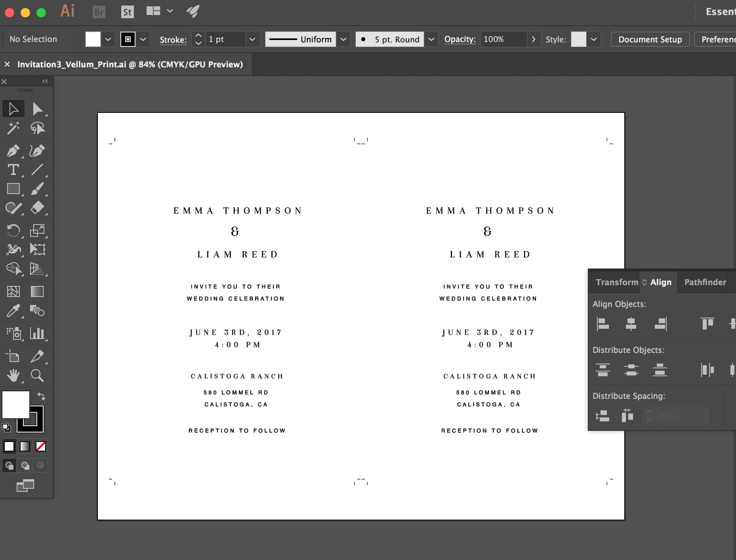
Task: Select the Blend tool
Action: 38,311
